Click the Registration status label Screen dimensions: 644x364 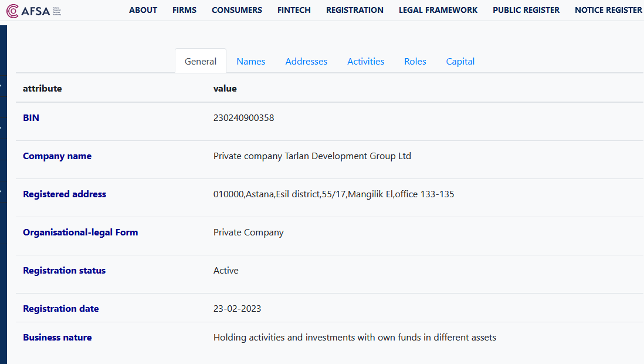click(x=64, y=270)
